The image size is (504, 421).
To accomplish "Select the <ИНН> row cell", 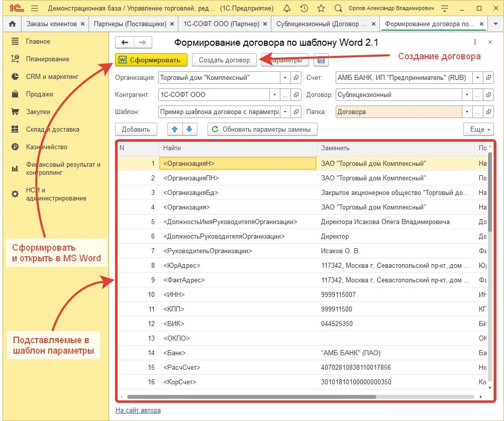I will 238,294.
